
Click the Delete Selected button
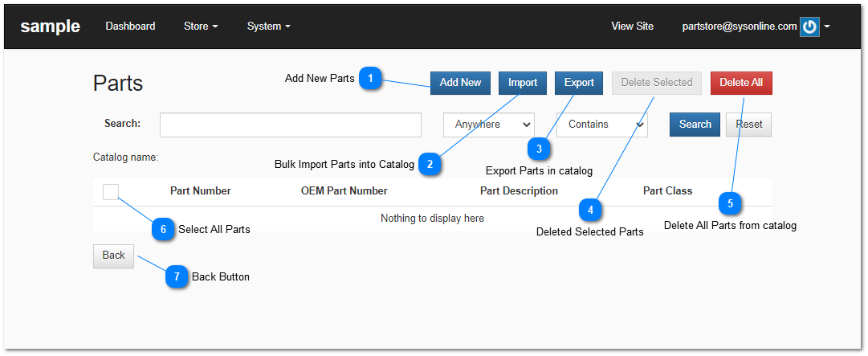(x=657, y=83)
